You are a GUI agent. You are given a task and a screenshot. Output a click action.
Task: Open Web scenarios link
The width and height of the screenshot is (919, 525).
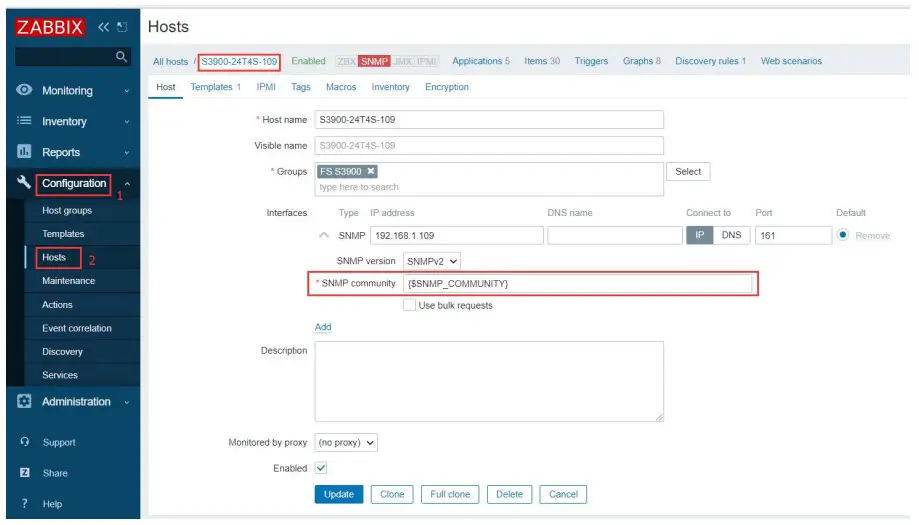[791, 61]
